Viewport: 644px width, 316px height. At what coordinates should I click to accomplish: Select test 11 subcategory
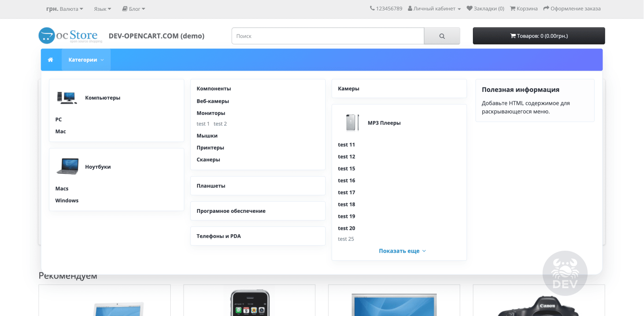pyautogui.click(x=347, y=145)
